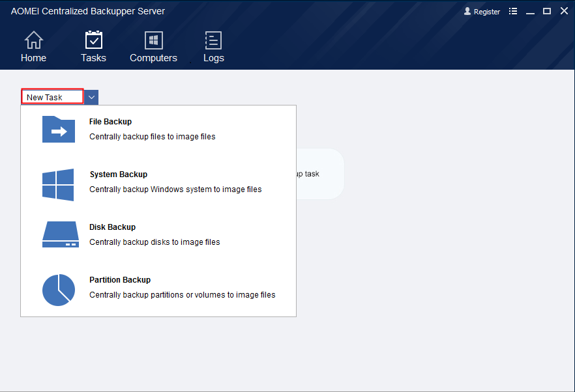Screen dimensions: 575x392
Task: Switch to the Home tab label
Action: tap(33, 58)
